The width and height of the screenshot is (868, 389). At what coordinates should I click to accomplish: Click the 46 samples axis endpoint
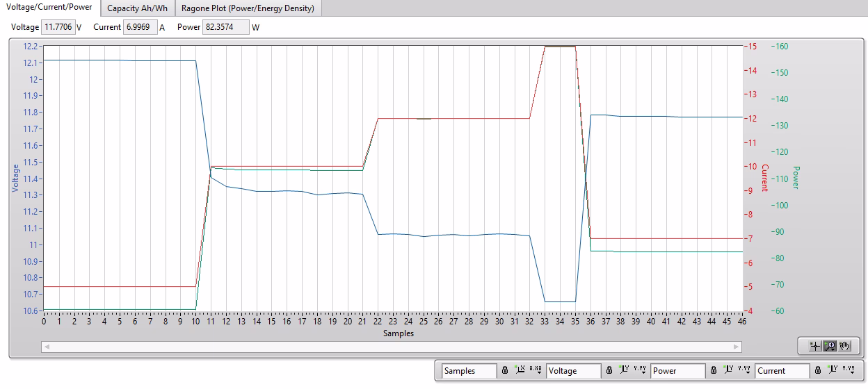point(742,322)
